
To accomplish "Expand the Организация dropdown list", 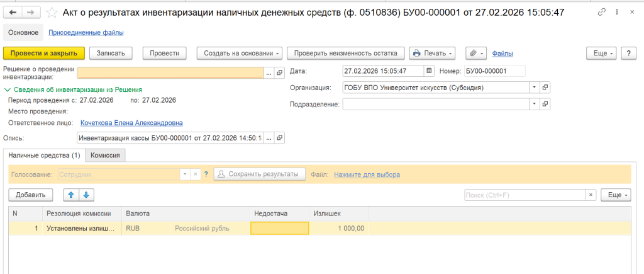I will [534, 88].
